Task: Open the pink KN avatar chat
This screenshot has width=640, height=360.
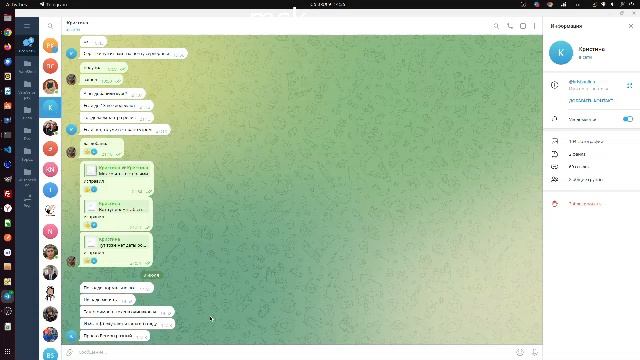Action: [50, 169]
